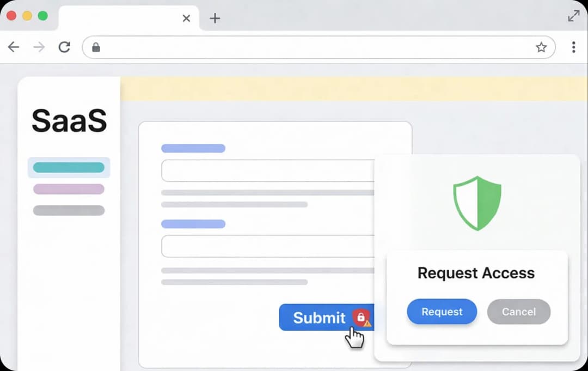Select the gray sidebar menu item
This screenshot has height=371, width=588.
coord(69,210)
